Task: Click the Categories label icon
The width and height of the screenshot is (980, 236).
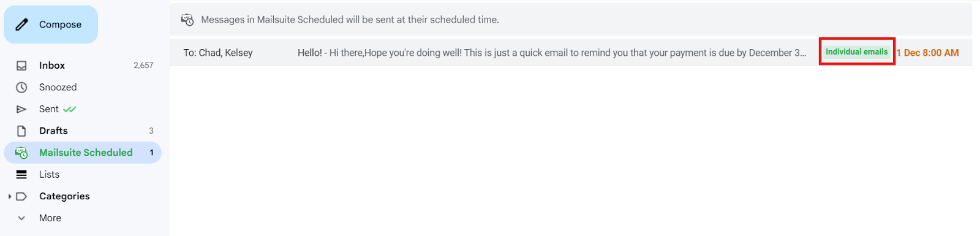Action: click(x=21, y=197)
